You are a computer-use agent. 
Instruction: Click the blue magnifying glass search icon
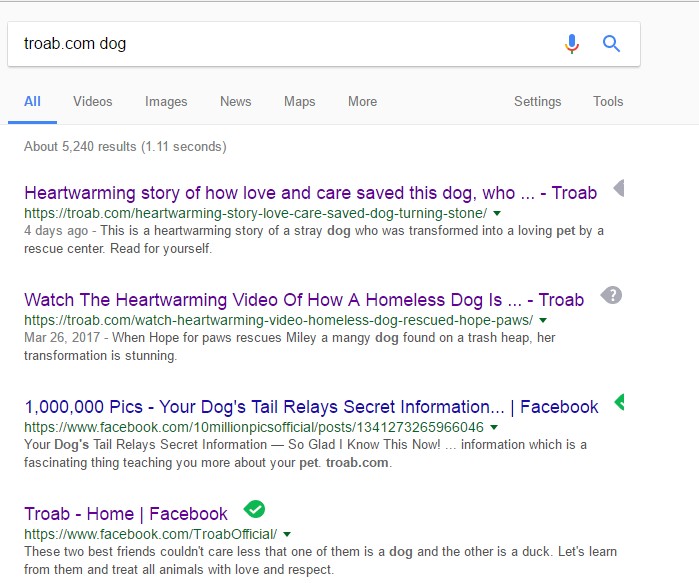pyautogui.click(x=611, y=44)
